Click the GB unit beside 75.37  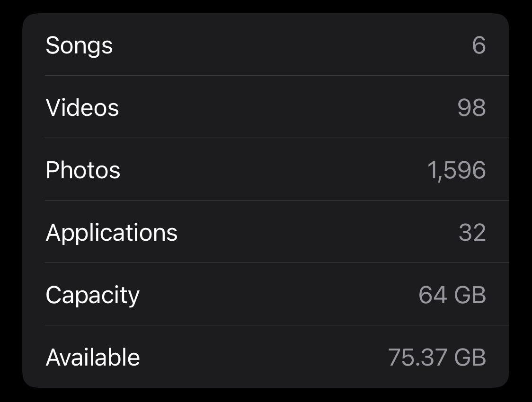[x=470, y=358]
